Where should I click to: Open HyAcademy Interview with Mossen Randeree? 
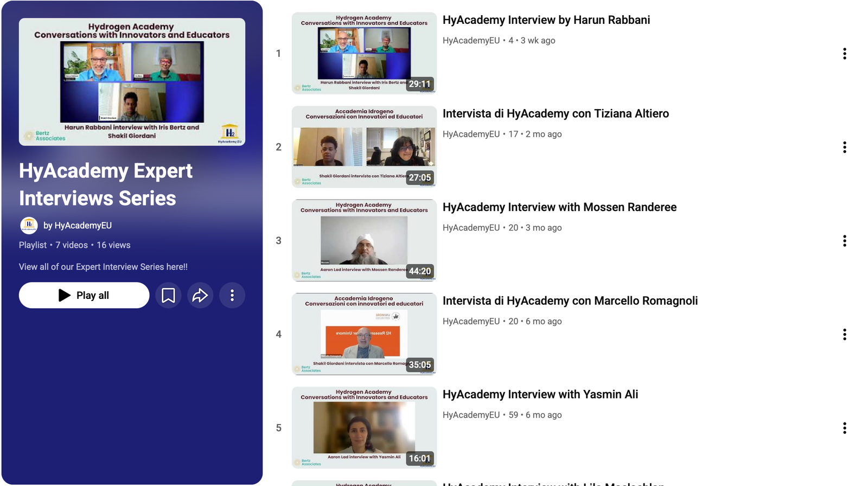tap(559, 207)
